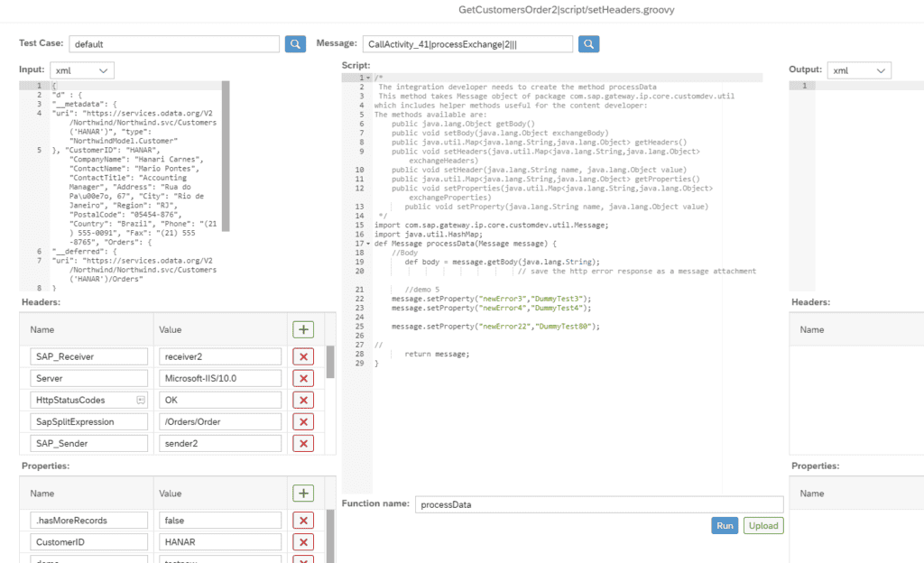Click the //demo 5 comment line
This screenshot has height=563, width=924.
422,290
